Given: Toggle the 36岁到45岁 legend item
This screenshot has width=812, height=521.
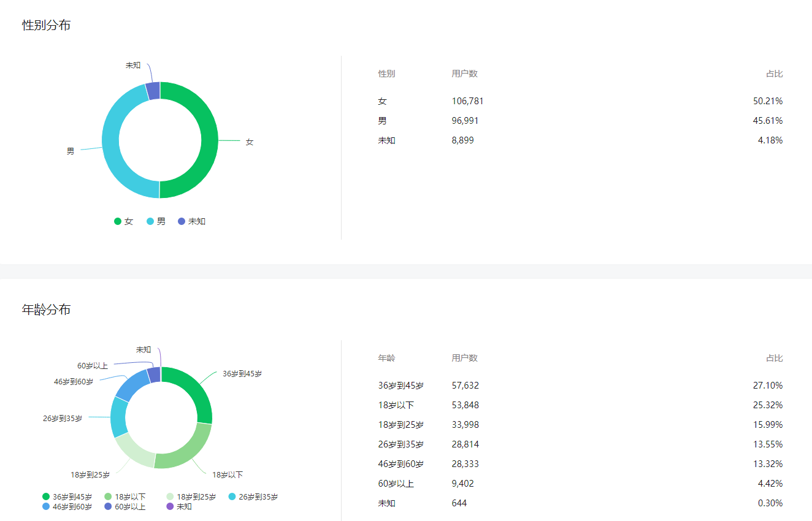Looking at the screenshot, I should 67,497.
